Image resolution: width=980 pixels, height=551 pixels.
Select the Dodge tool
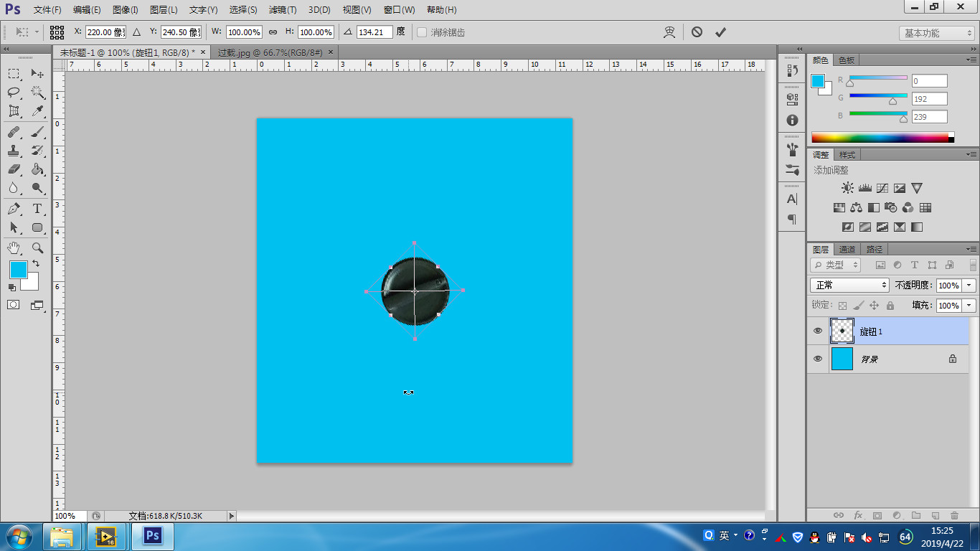pyautogui.click(x=37, y=188)
